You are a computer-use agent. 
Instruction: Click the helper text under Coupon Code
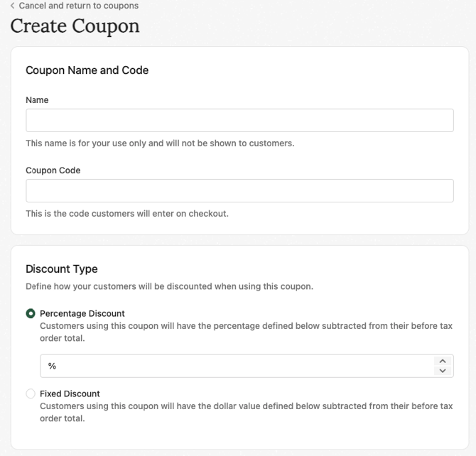[x=127, y=213]
